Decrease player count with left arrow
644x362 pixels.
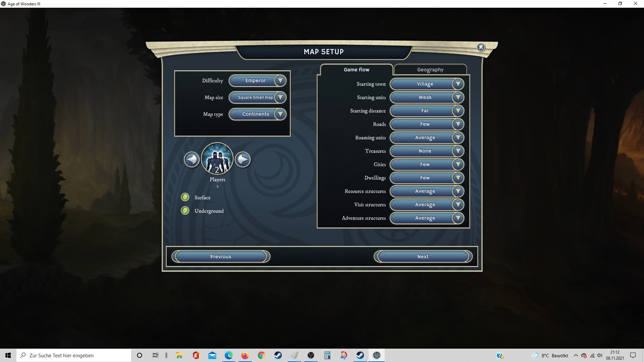(x=192, y=160)
